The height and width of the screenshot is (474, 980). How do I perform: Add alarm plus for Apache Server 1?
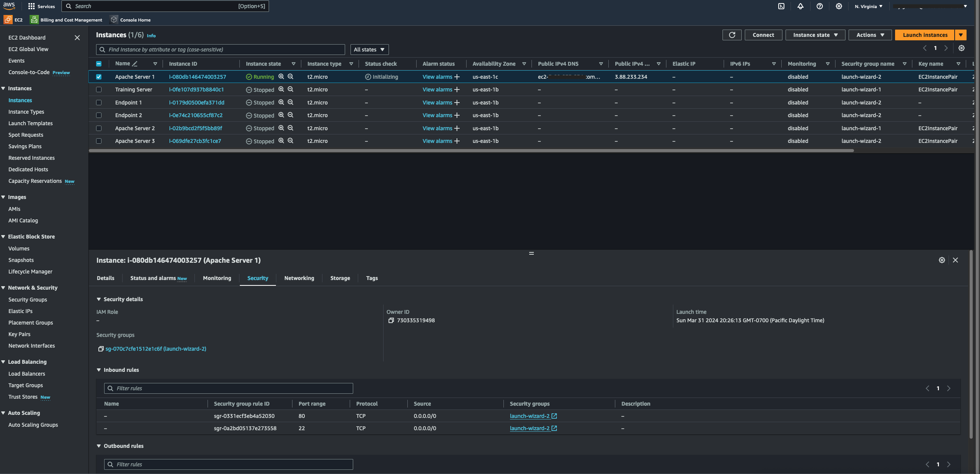(457, 77)
